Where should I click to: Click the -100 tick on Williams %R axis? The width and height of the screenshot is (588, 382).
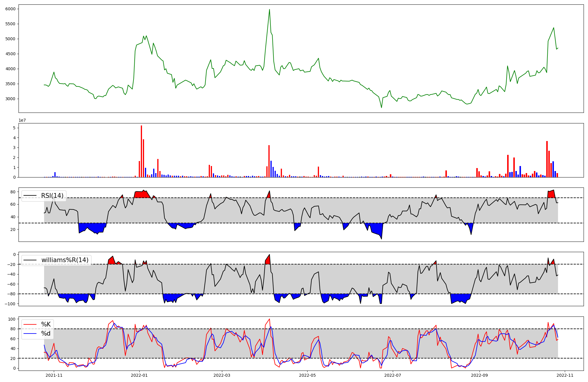pos(10,304)
